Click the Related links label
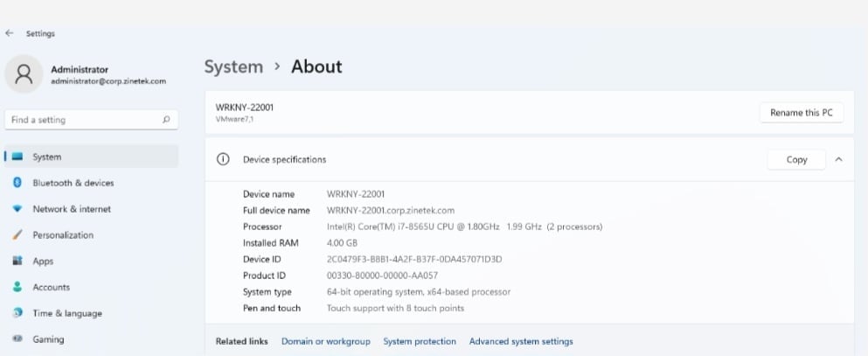This screenshot has width=868, height=356. point(241,342)
